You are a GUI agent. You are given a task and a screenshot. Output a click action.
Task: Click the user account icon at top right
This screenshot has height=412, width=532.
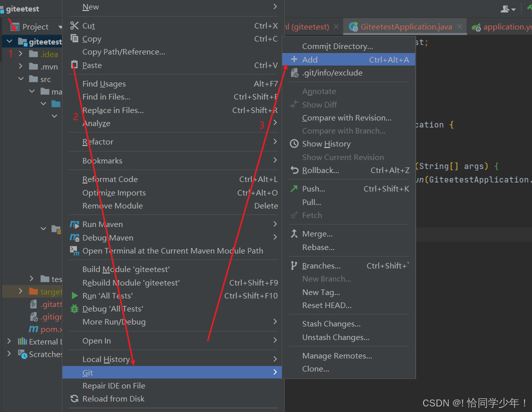pyautogui.click(x=505, y=9)
